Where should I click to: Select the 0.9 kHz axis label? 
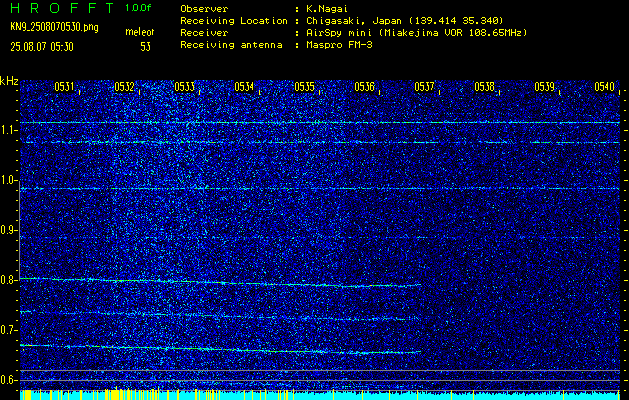pyautogui.click(x=8, y=230)
